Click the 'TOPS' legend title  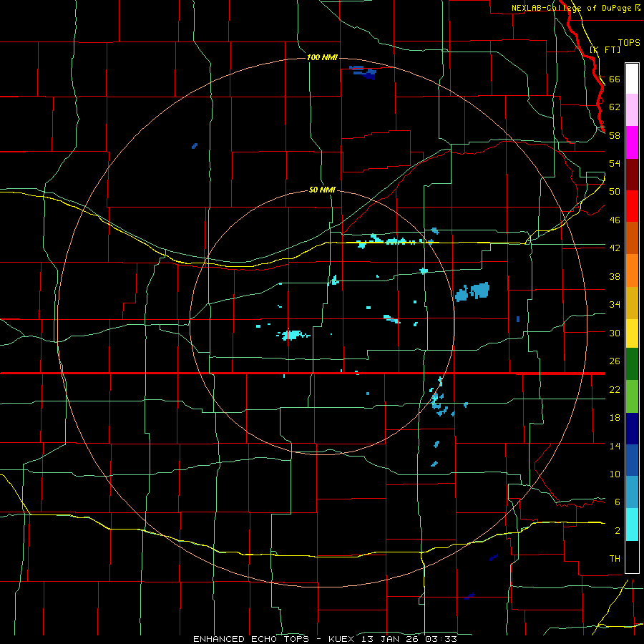pos(629,43)
